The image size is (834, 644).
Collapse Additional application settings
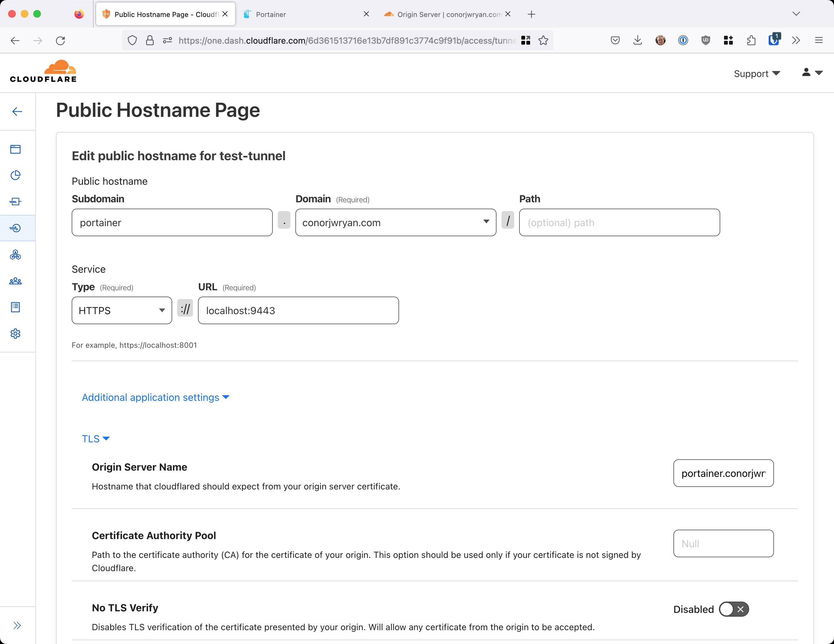click(x=156, y=397)
